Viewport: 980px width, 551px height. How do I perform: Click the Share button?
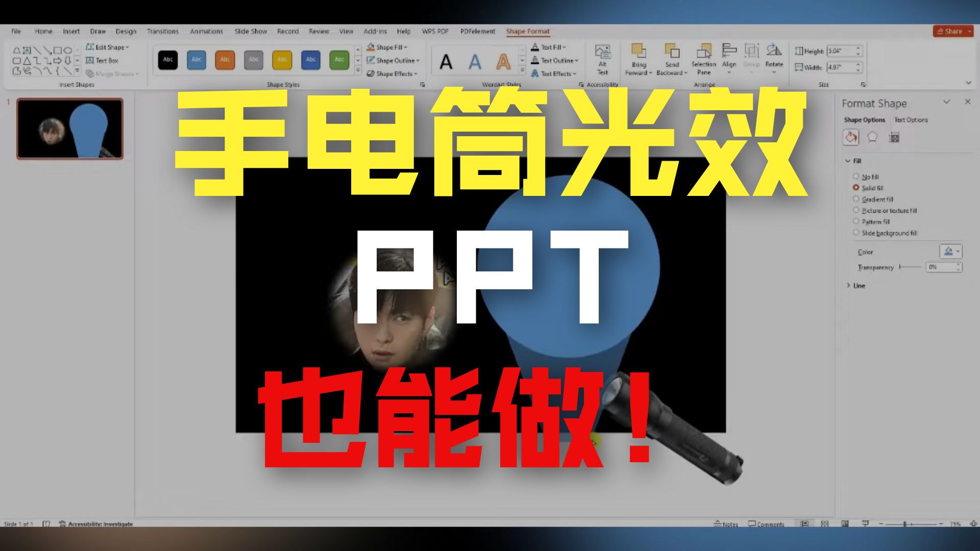(x=952, y=31)
